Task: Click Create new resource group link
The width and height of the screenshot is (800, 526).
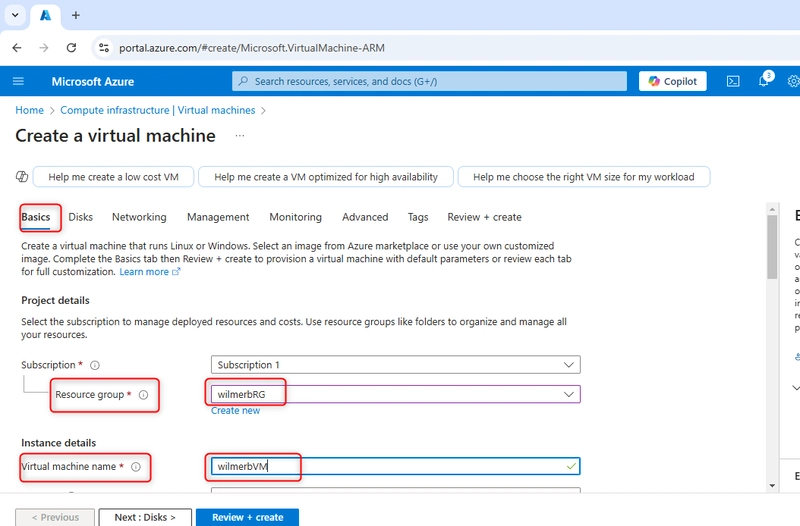Action: tap(235, 411)
